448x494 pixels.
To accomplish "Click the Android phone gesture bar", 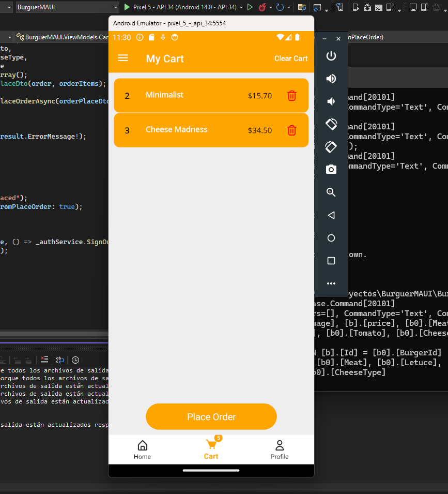I will pyautogui.click(x=211, y=470).
